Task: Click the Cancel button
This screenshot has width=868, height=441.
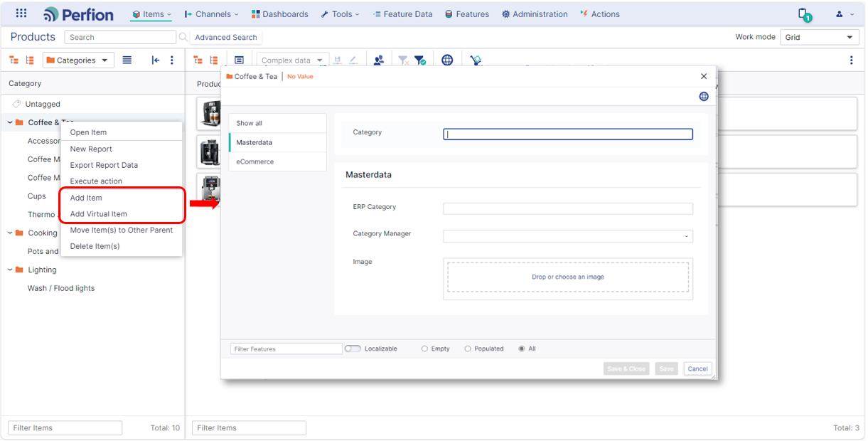Action: (697, 368)
